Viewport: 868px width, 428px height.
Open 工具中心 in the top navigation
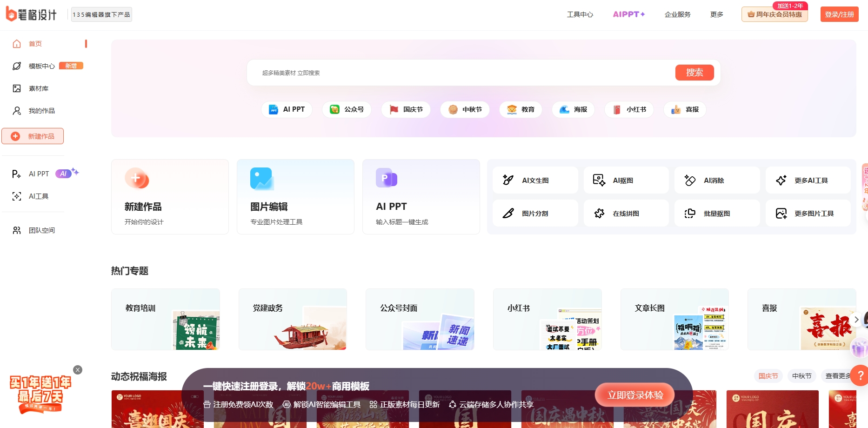click(580, 14)
